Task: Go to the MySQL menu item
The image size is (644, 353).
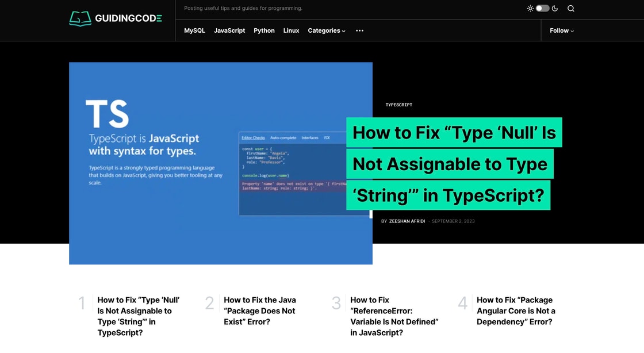Action: (194, 30)
